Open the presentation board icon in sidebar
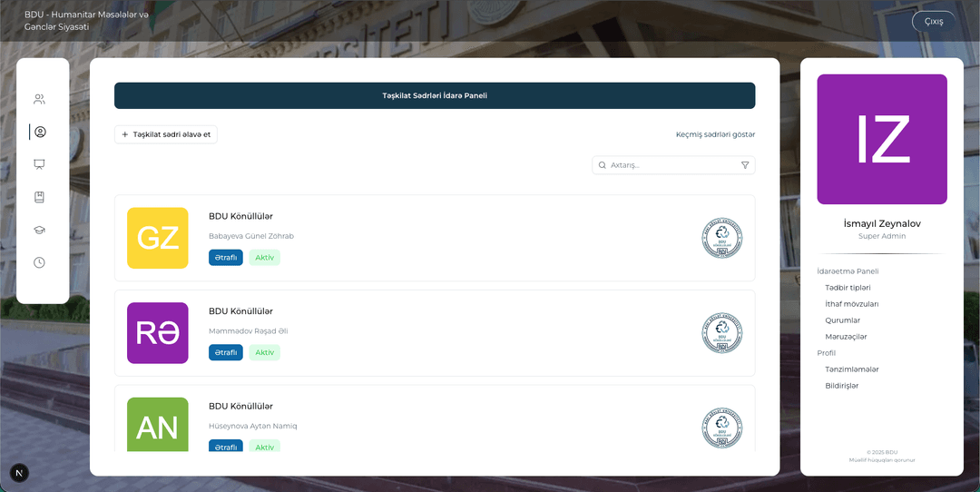 click(x=39, y=164)
